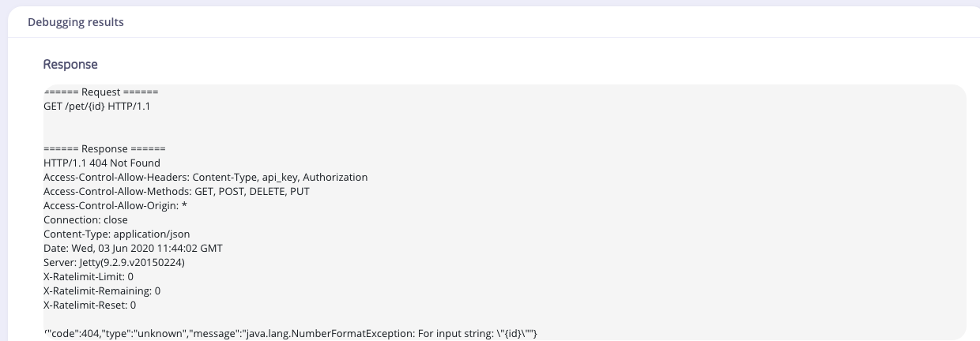The width and height of the screenshot is (980, 341).
Task: Click the GET /pet/{id} request line
Action: pos(96,106)
